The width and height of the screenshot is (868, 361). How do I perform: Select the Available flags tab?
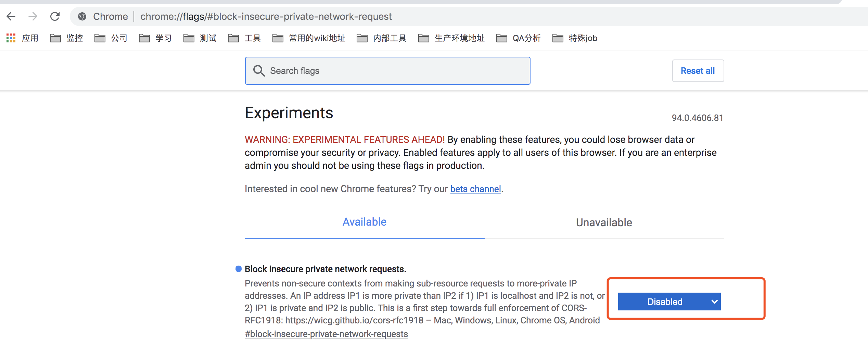click(364, 222)
